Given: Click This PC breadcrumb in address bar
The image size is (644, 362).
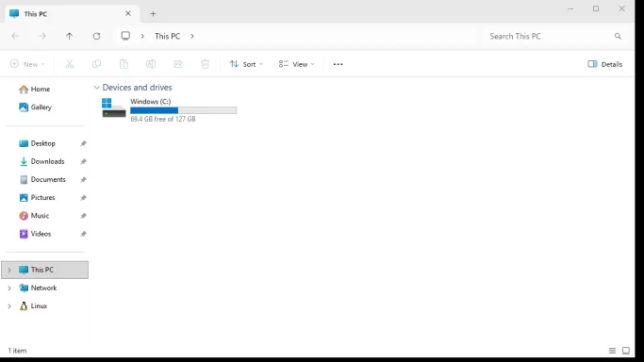Looking at the screenshot, I should (167, 36).
